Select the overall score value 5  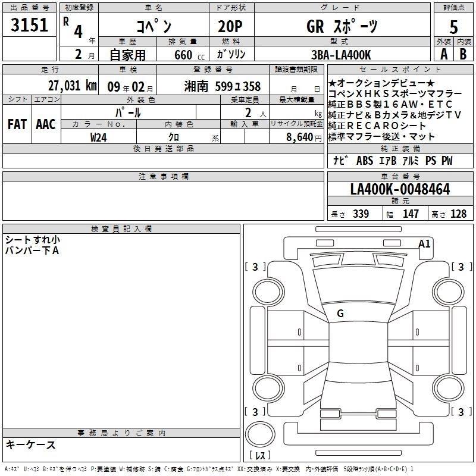click(453, 27)
